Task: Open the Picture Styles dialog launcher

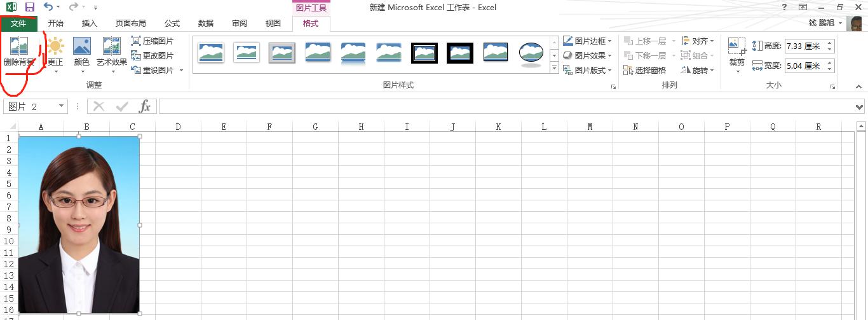Action: (x=614, y=87)
